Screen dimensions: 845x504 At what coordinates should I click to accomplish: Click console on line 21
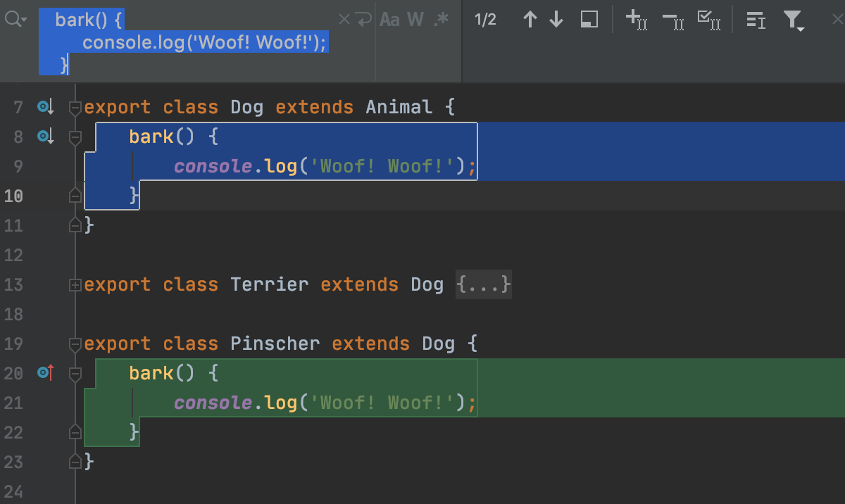(213, 403)
